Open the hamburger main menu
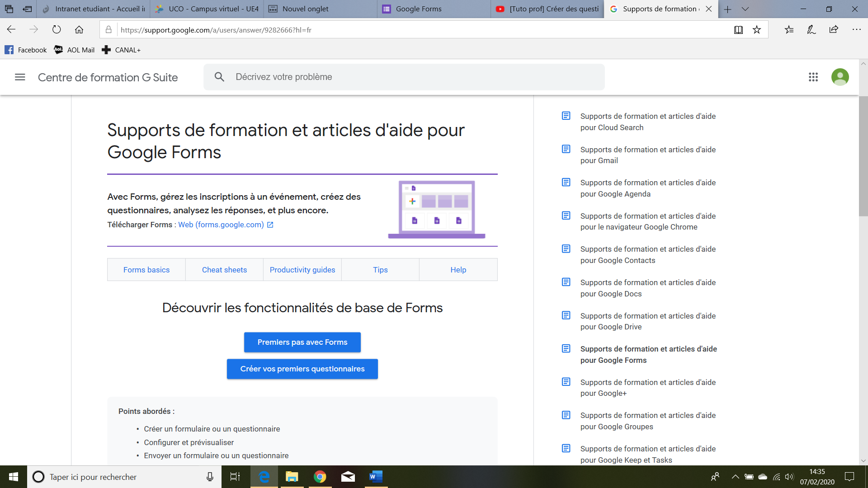Screen dimensions: 868x488 [x=20, y=77]
